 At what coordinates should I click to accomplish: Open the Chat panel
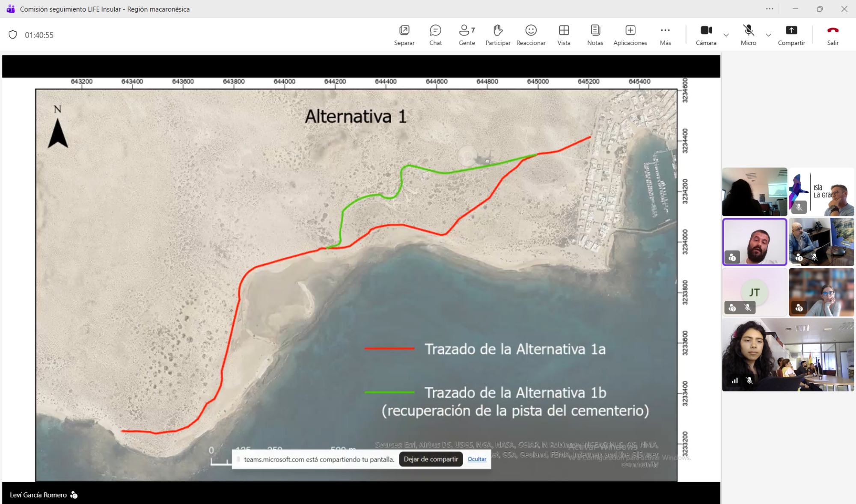pyautogui.click(x=435, y=35)
